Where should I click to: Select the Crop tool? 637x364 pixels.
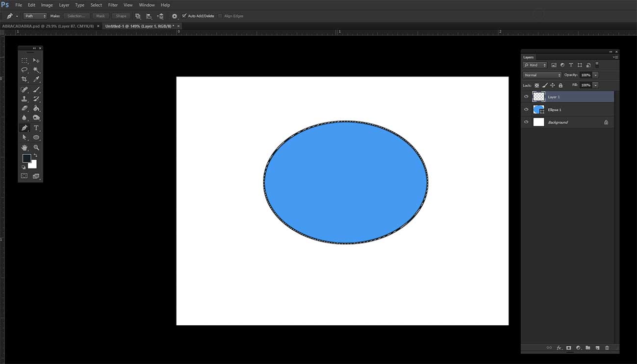[x=25, y=79]
